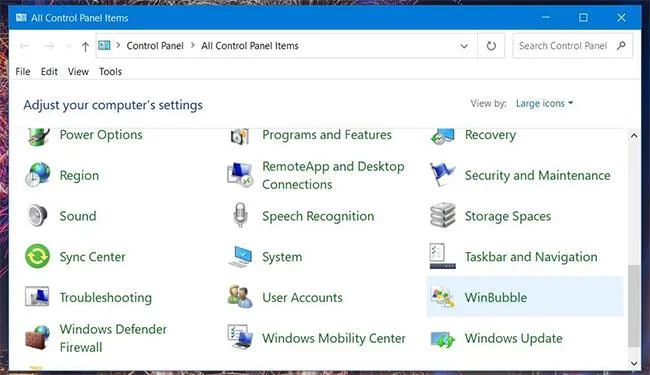Open the Tools menu
The height and width of the screenshot is (375, 650).
point(110,71)
